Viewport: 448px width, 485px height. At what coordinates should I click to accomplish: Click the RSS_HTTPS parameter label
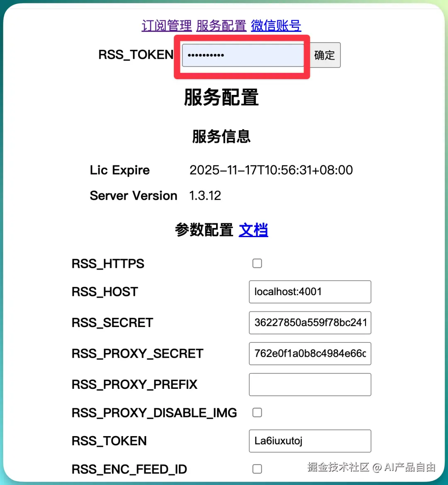pyautogui.click(x=108, y=264)
